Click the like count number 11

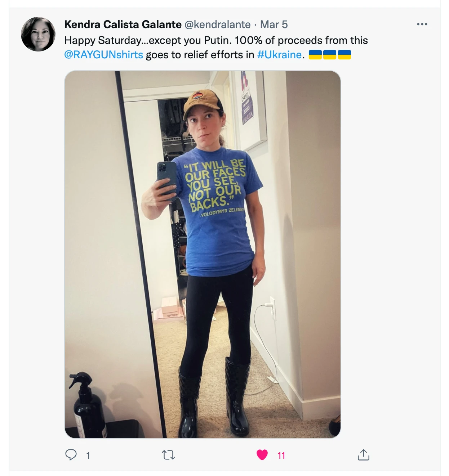(x=281, y=455)
